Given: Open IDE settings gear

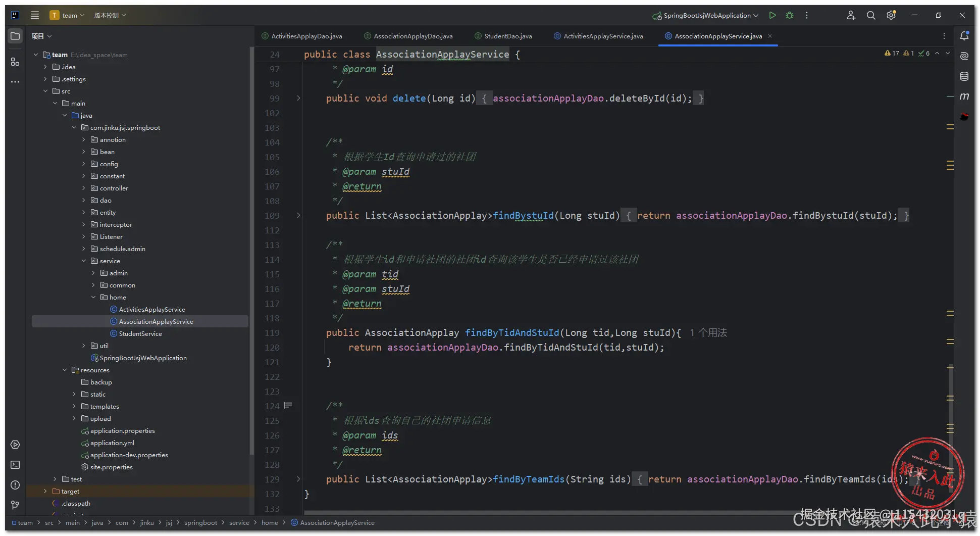Looking at the screenshot, I should click(891, 15).
